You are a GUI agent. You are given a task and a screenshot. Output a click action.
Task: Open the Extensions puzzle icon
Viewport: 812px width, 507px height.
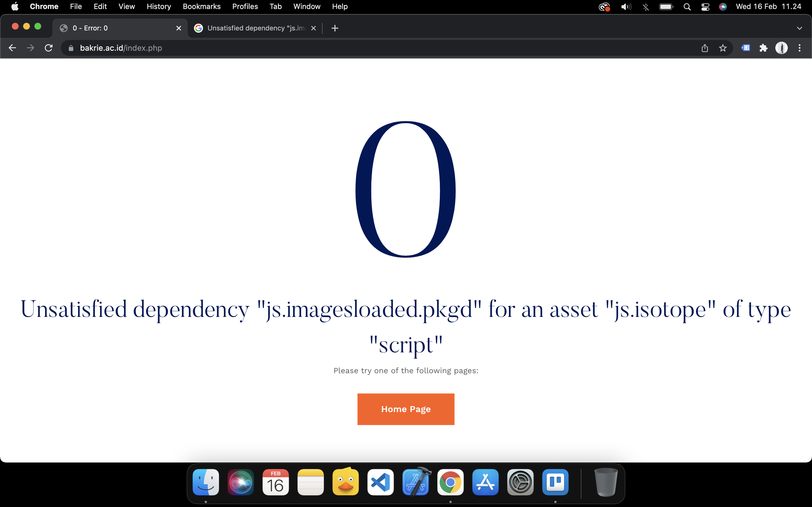[763, 48]
